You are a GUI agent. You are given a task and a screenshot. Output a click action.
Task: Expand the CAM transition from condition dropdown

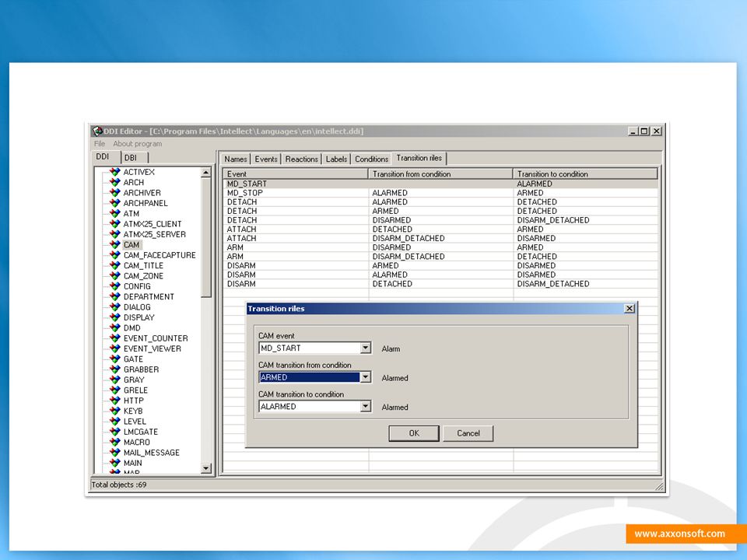click(366, 377)
